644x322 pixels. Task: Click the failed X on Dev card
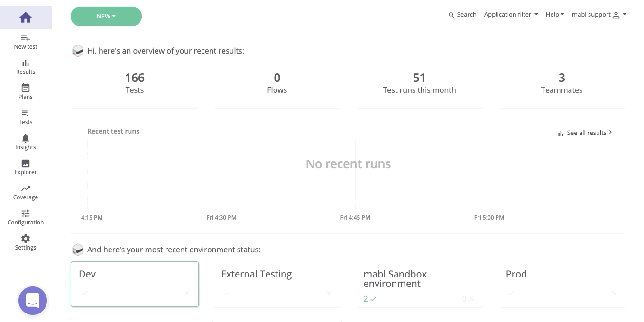click(x=187, y=293)
